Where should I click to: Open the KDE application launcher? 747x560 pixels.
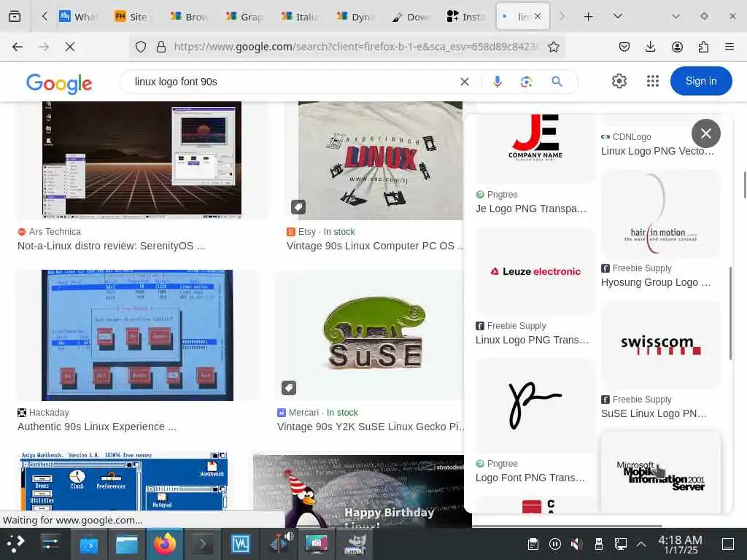[17, 543]
